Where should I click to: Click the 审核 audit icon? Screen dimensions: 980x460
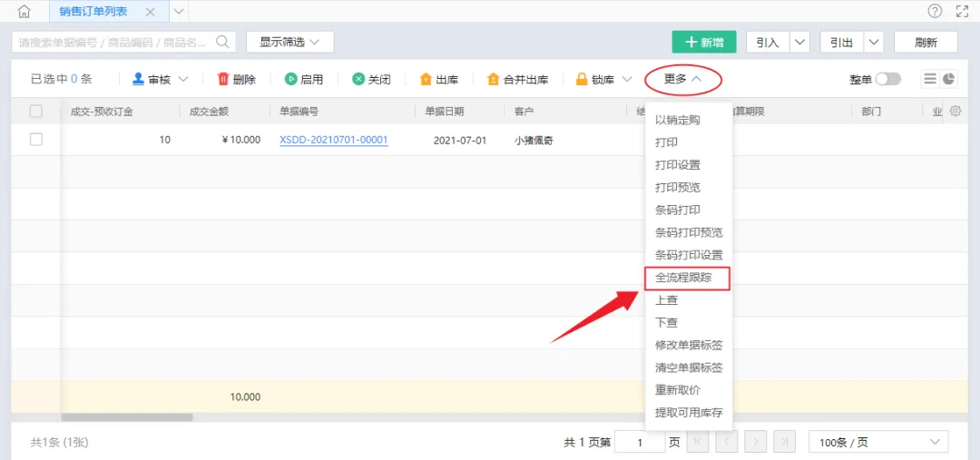point(138,79)
